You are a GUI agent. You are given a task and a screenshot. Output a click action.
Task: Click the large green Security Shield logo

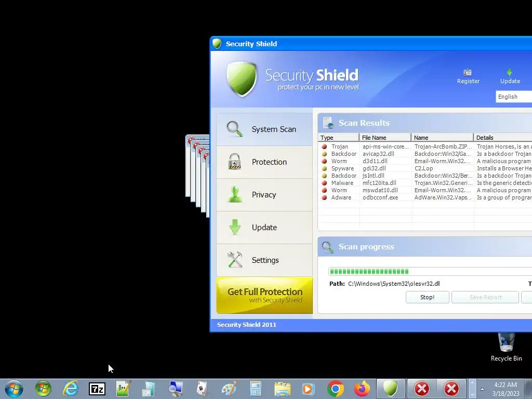tap(242, 79)
